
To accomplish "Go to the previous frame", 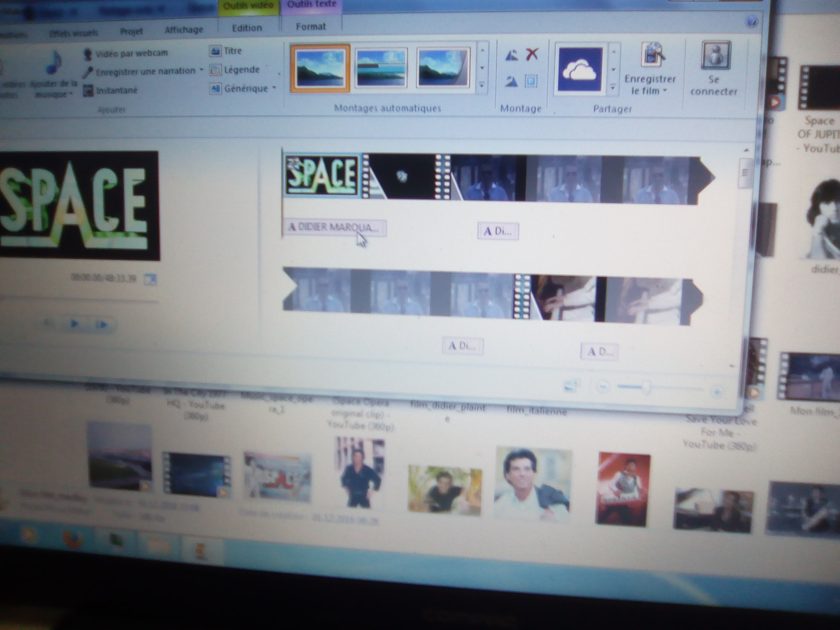I will click(49, 323).
